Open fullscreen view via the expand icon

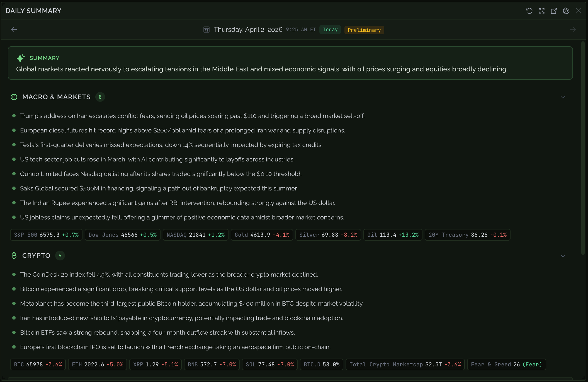tap(542, 11)
